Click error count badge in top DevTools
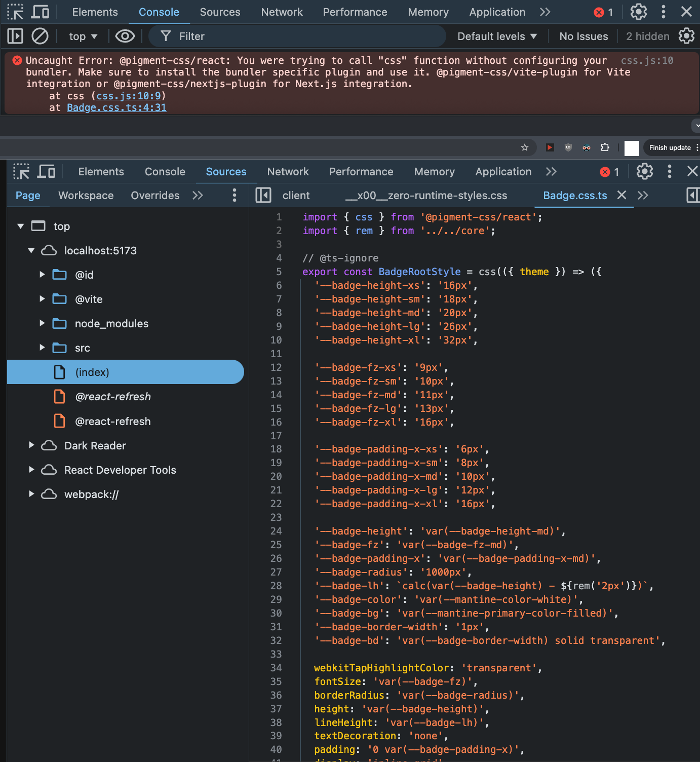 604,12
